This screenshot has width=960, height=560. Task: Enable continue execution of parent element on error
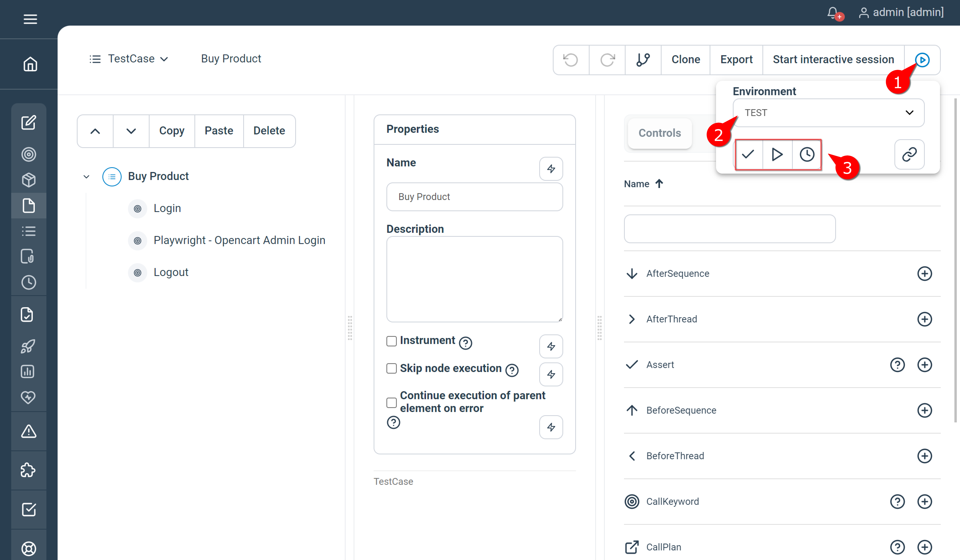[x=392, y=402]
